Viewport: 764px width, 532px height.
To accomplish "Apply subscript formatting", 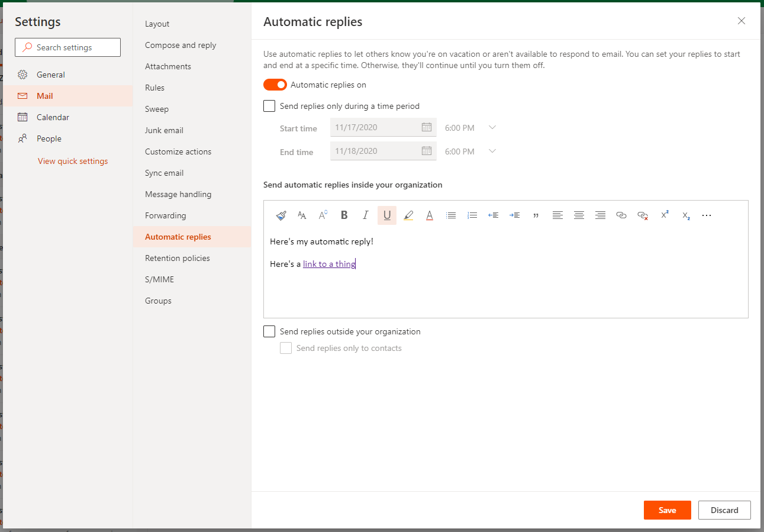I will click(x=686, y=215).
